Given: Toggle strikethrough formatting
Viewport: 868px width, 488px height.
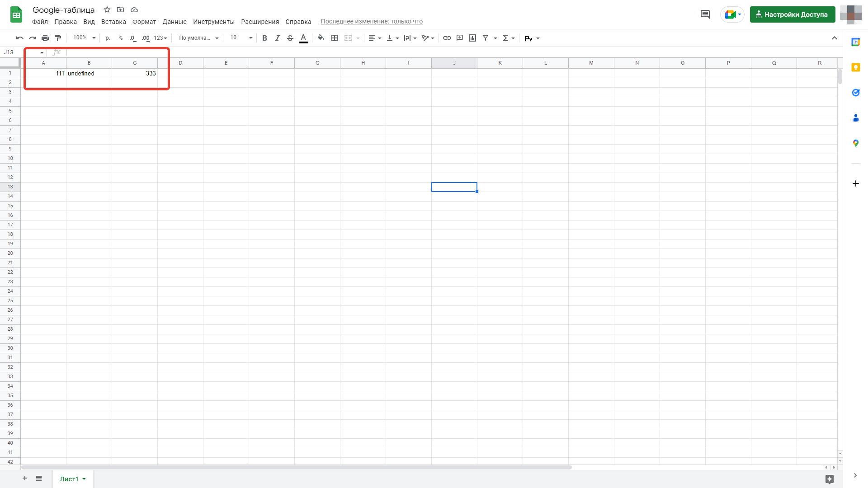Looking at the screenshot, I should pos(290,38).
